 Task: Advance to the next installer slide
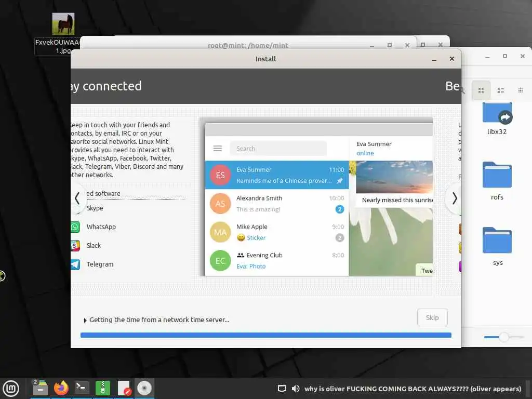tap(454, 198)
